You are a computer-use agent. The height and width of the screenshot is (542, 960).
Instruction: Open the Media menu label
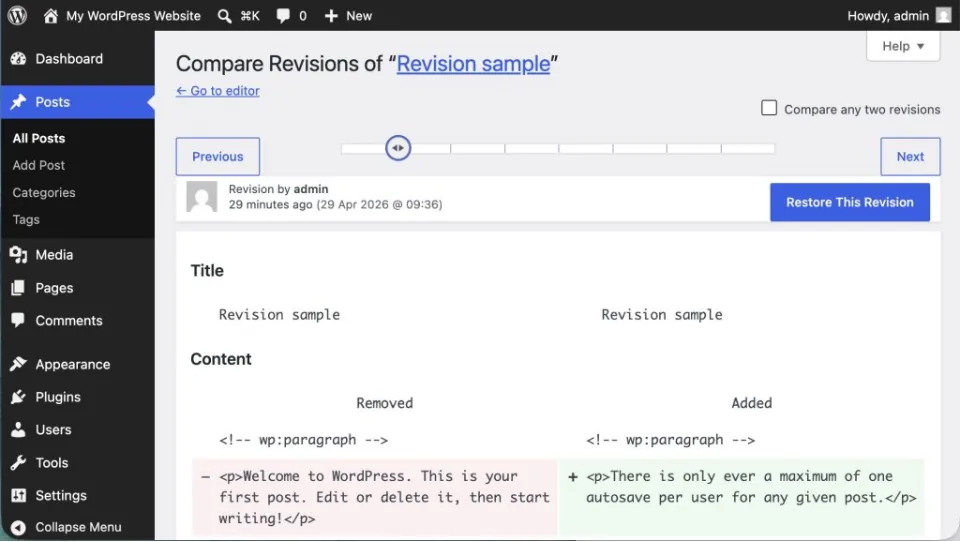point(54,255)
